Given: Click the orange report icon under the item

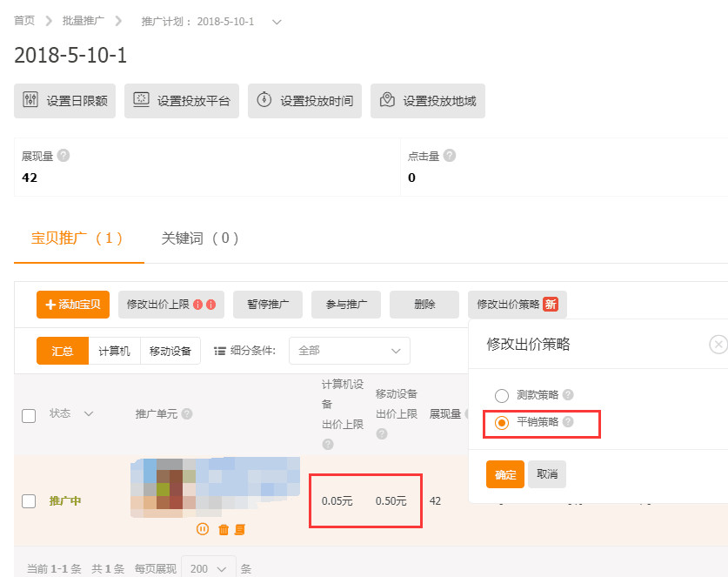Looking at the screenshot, I should click(x=240, y=529).
